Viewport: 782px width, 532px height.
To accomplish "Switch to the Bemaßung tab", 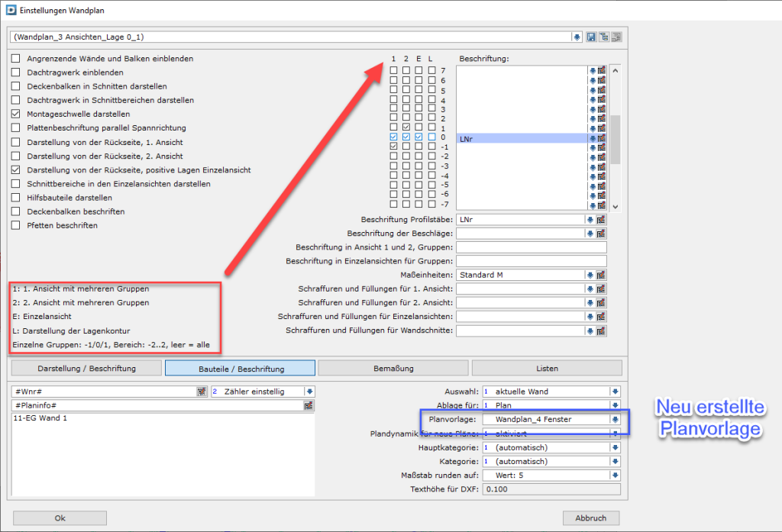I will (393, 369).
